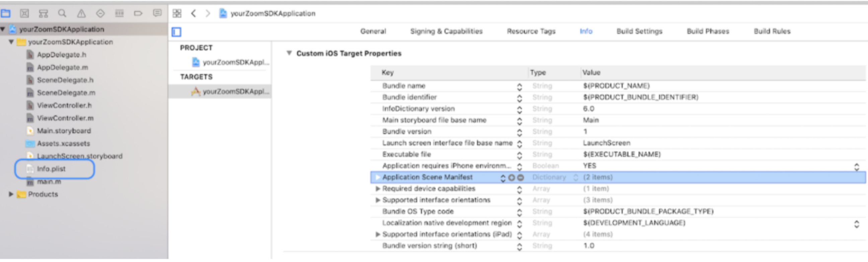Toggle the left navigator sidebar visibility
Image resolution: width=868 pixels, height=262 pixels.
point(177,31)
